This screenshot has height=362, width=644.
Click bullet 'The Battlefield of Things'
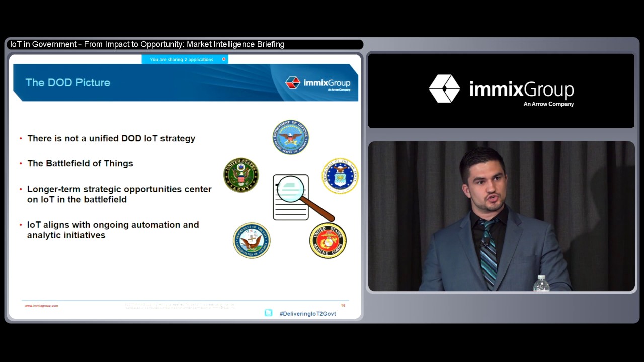(x=80, y=163)
